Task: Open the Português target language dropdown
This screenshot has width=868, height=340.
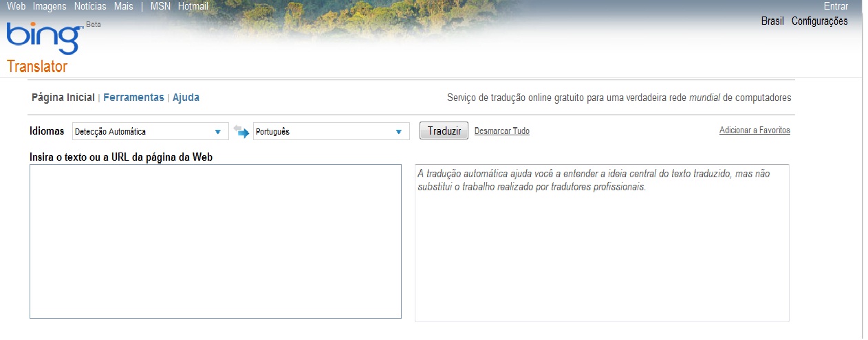Action: [x=331, y=131]
